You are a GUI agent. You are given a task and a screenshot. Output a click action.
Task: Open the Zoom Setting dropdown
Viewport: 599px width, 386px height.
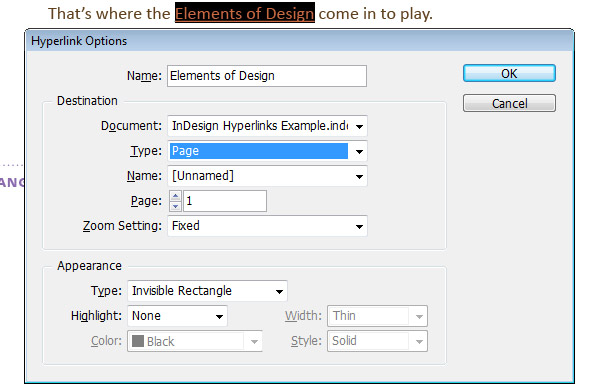click(x=267, y=226)
